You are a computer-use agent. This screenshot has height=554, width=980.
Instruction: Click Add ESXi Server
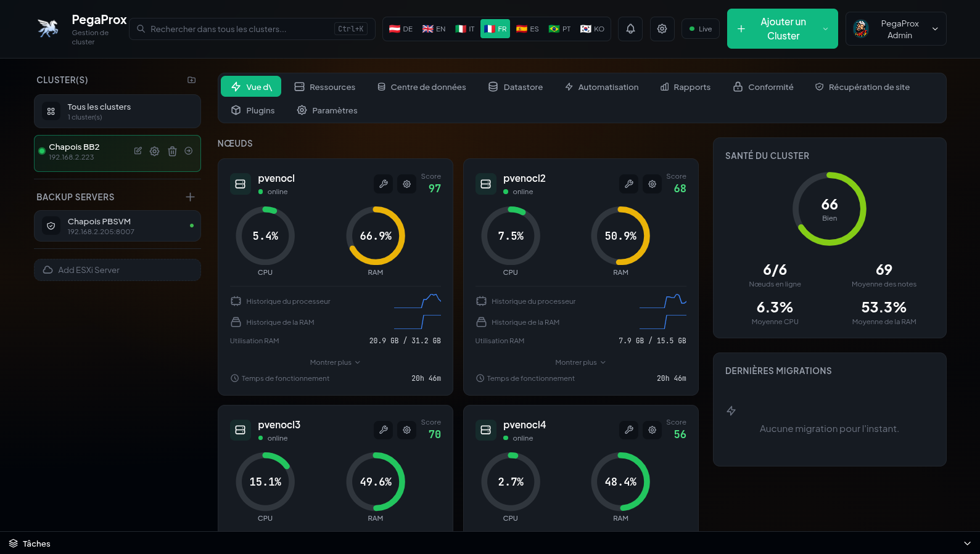pos(117,270)
